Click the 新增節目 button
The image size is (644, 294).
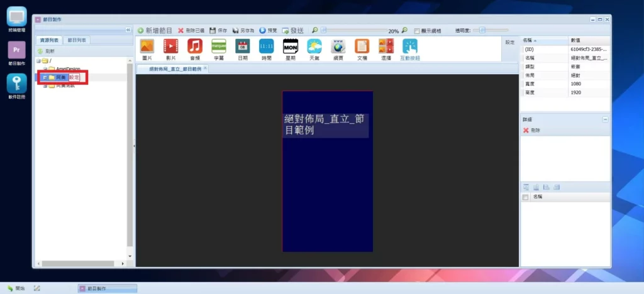155,30
